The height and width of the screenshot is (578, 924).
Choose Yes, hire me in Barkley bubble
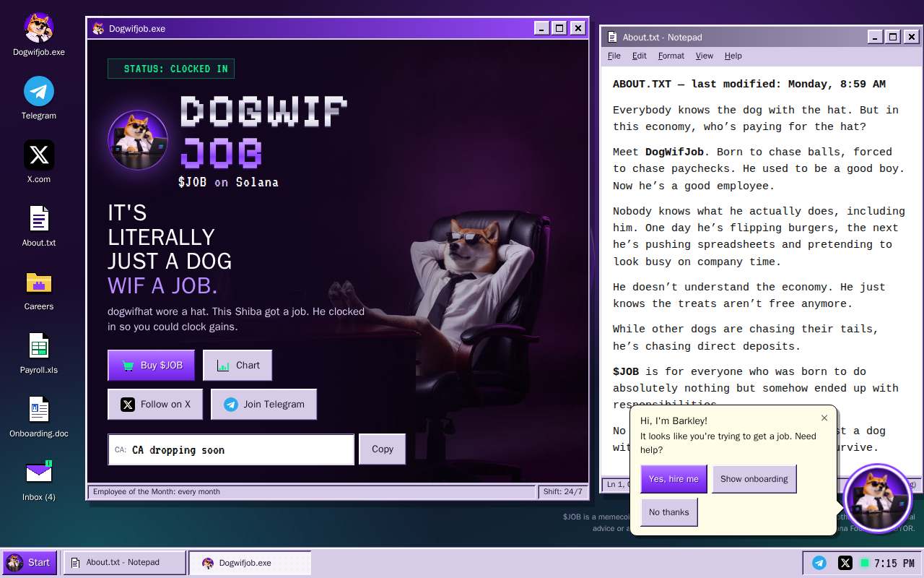click(674, 479)
